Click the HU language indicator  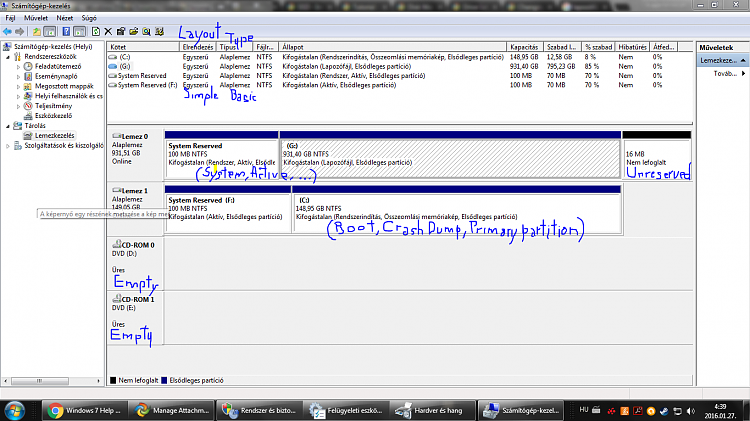point(584,410)
